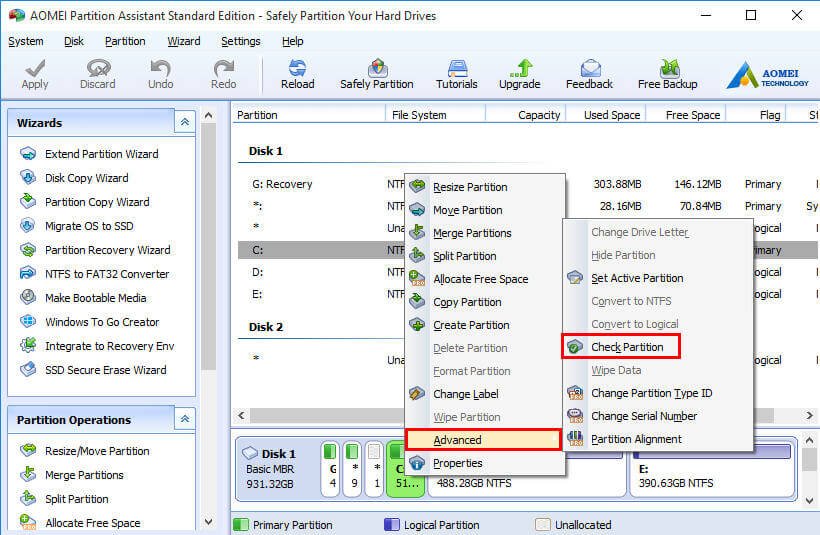Click the Undo toolbar icon

click(x=160, y=74)
